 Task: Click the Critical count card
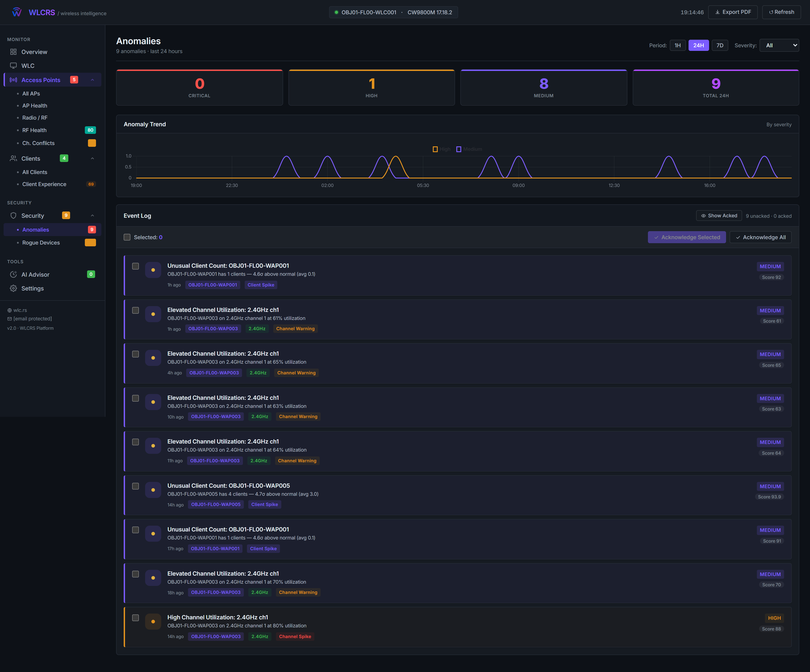(199, 87)
